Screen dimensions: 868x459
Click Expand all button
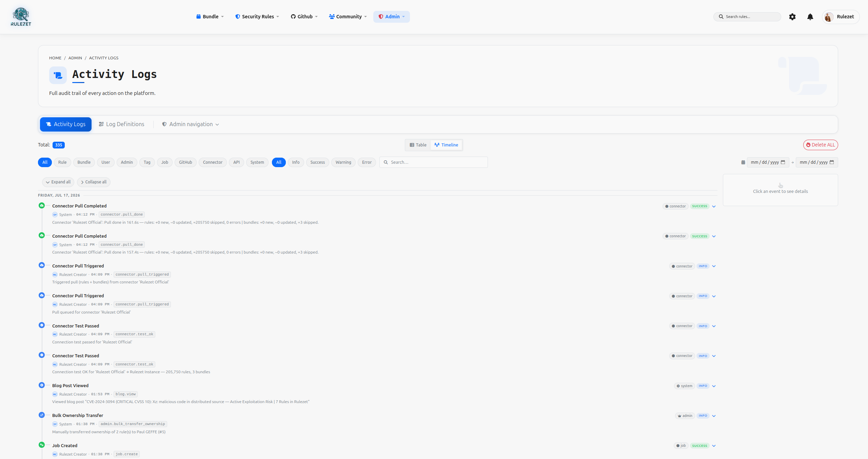pyautogui.click(x=58, y=182)
